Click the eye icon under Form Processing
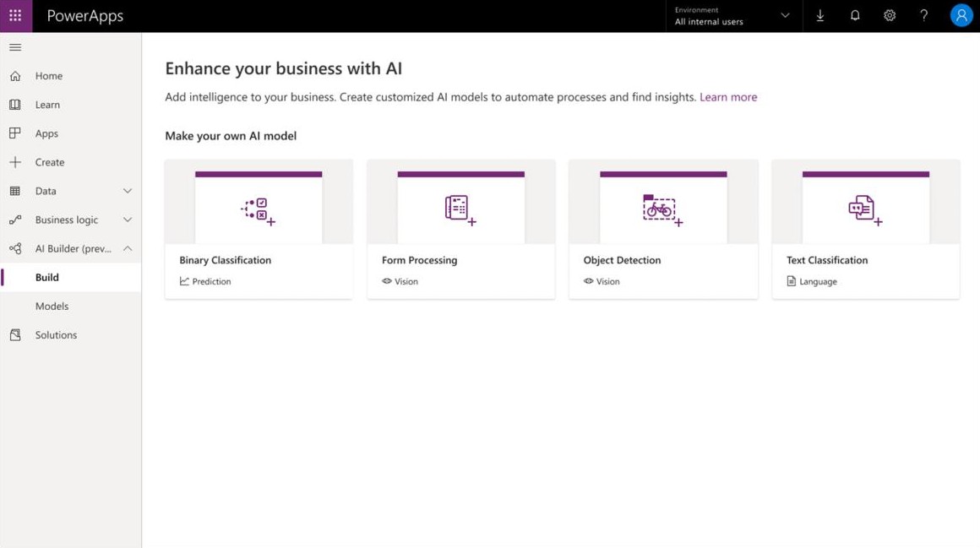Screen dimensions: 980x548 tap(387, 281)
